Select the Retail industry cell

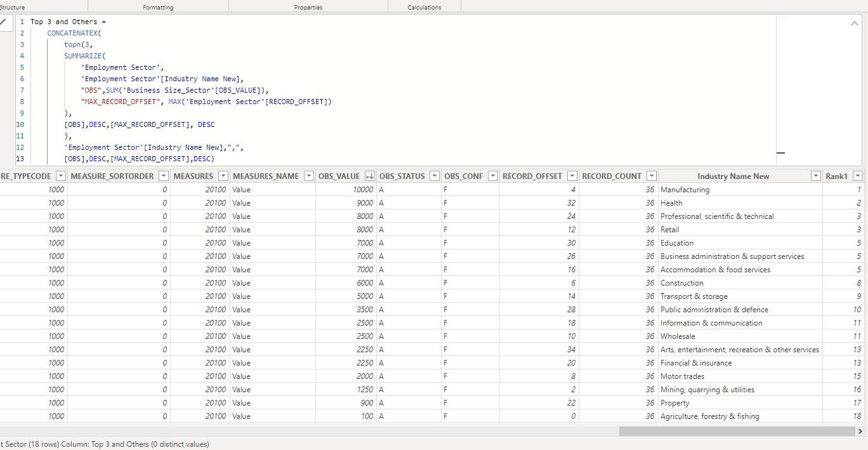pyautogui.click(x=740, y=230)
